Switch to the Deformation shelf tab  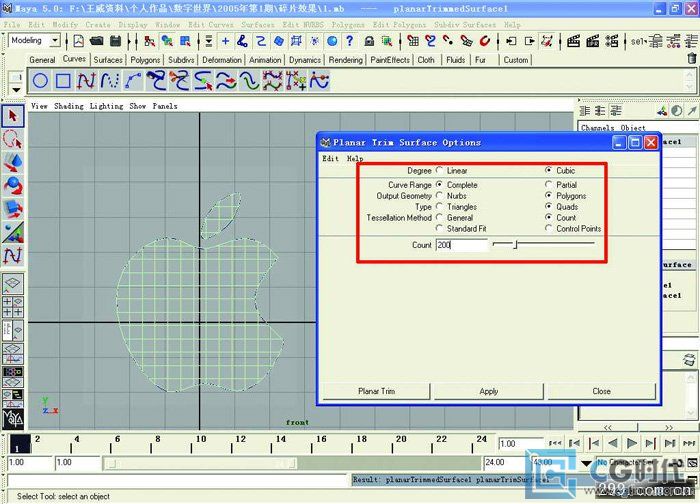coord(221,60)
